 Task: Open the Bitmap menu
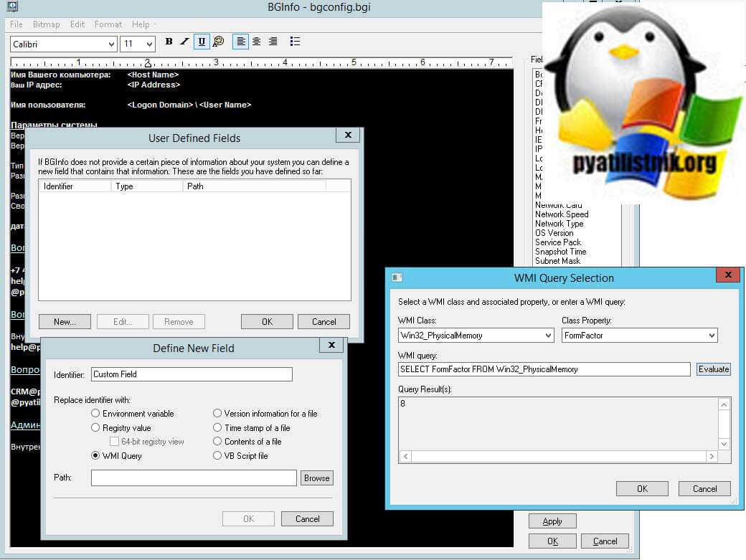click(47, 24)
